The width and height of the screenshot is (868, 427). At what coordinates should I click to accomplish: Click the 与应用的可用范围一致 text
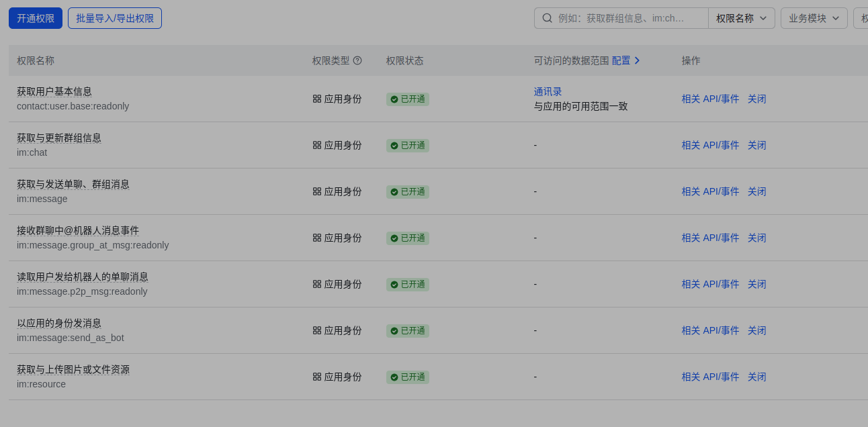(x=581, y=106)
